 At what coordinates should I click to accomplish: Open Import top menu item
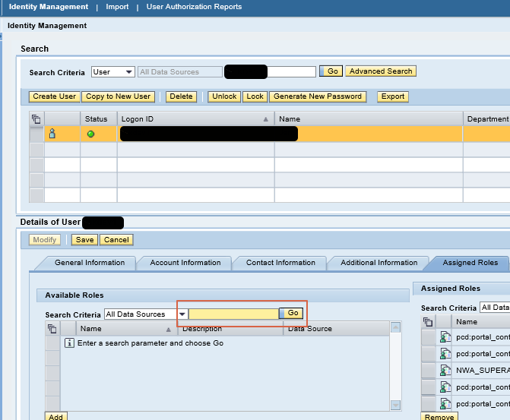pos(117,7)
